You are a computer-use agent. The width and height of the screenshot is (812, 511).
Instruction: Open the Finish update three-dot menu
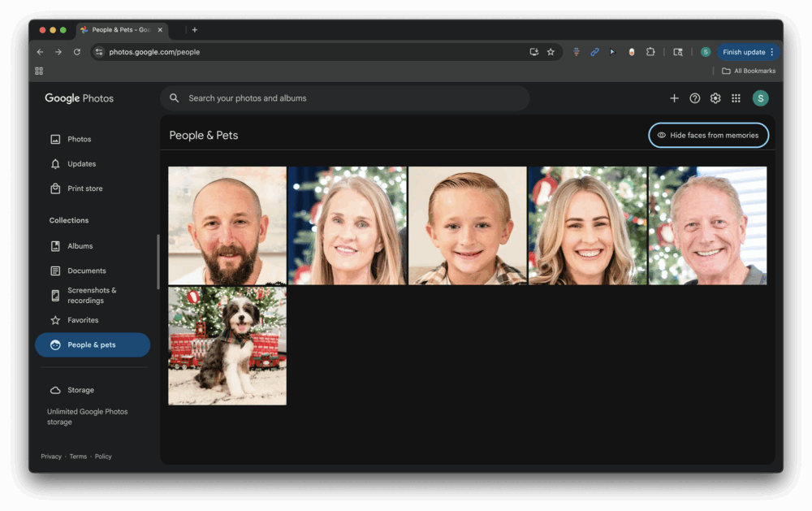[771, 52]
